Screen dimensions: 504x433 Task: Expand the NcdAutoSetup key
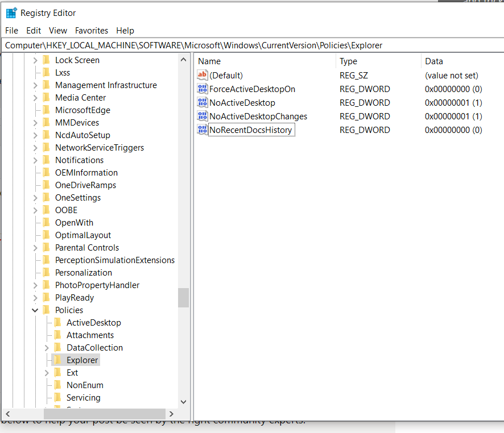(x=35, y=135)
